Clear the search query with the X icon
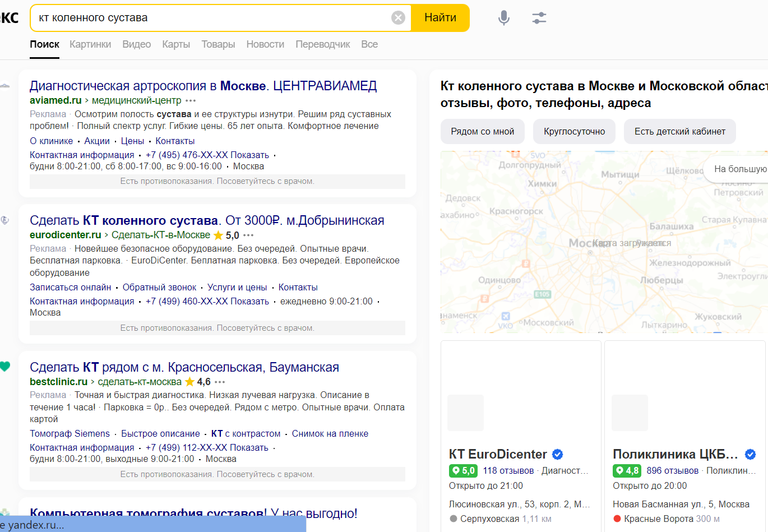The height and width of the screenshot is (532, 768). [398, 18]
